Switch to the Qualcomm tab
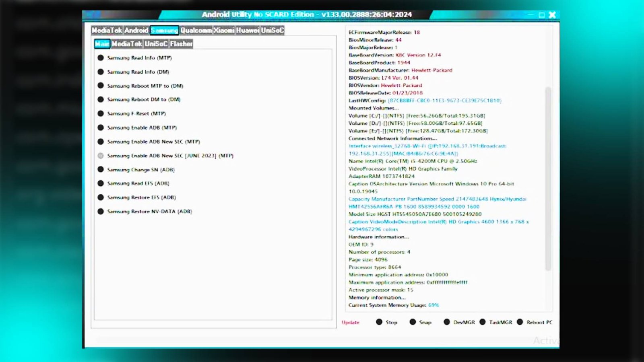 pos(196,30)
